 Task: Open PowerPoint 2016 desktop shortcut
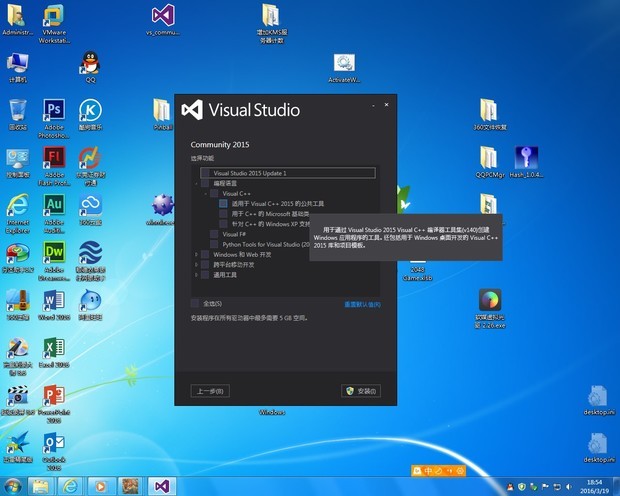click(54, 403)
